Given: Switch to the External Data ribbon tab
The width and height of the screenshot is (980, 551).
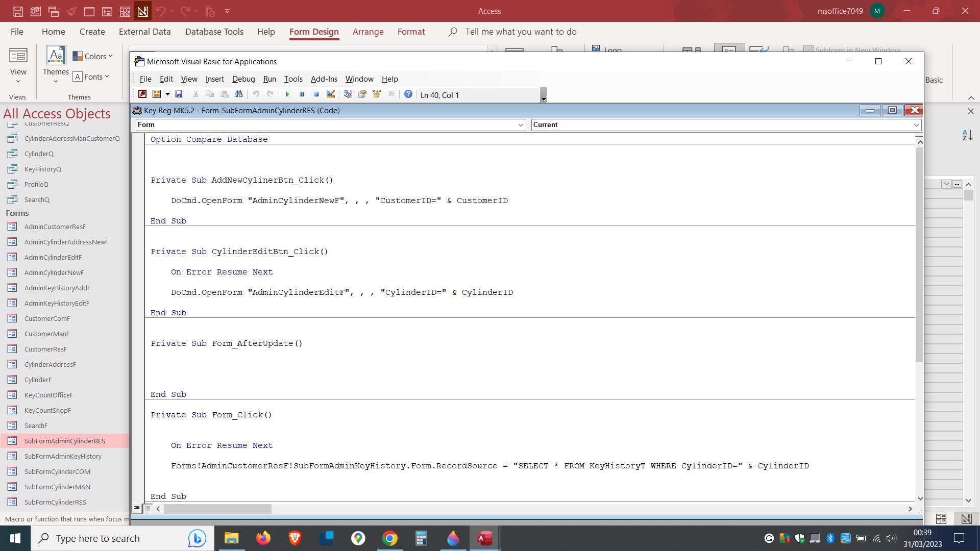Looking at the screenshot, I should pos(145,32).
